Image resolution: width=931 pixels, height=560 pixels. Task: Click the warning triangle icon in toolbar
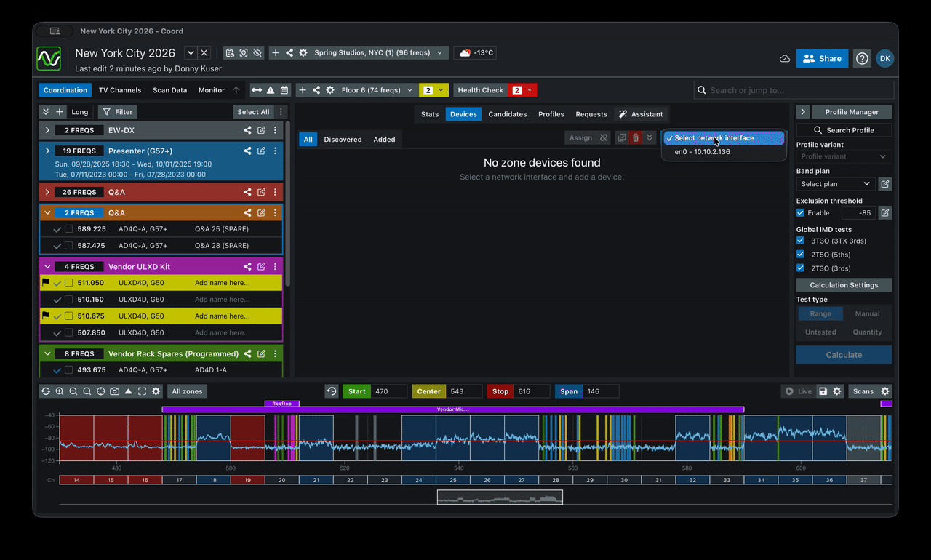coord(271,90)
